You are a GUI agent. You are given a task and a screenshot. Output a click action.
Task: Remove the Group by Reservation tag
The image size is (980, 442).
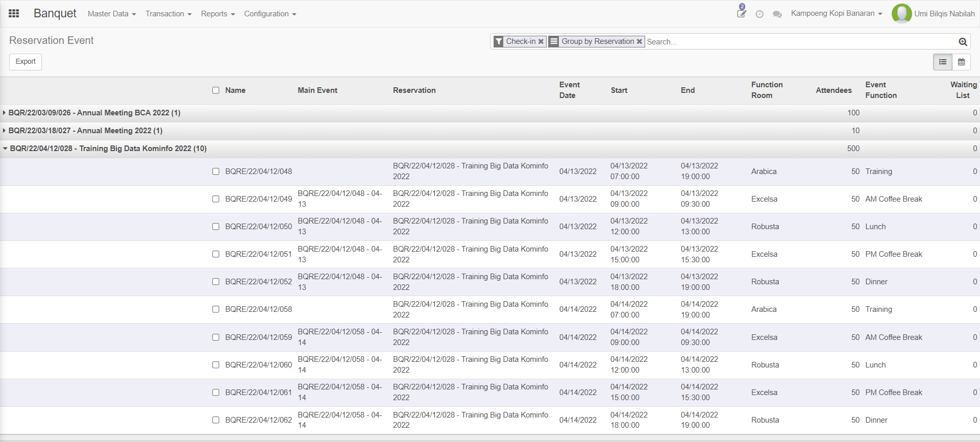[639, 42]
